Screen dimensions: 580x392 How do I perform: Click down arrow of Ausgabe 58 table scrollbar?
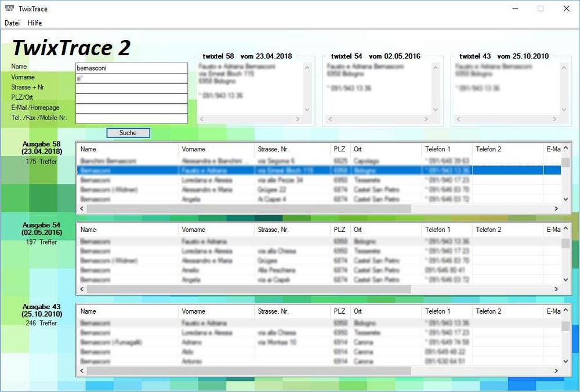point(565,199)
